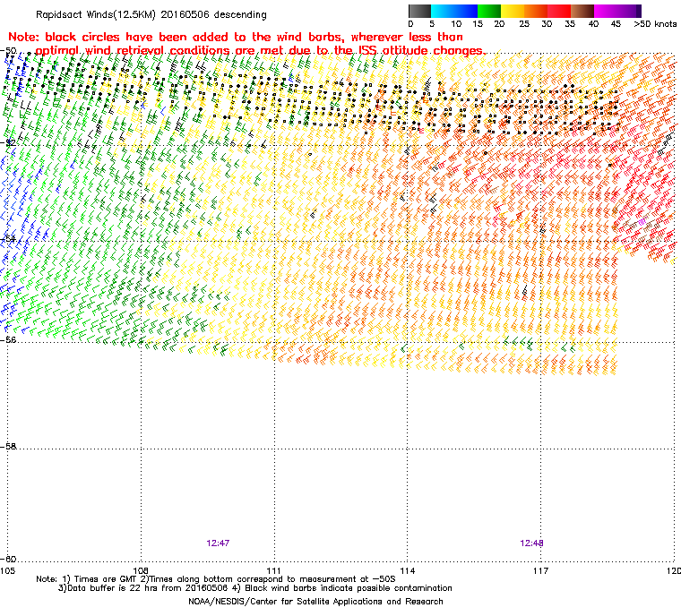Click the red line 'optimal wind retrieval conditions'
This screenshot has width=681, height=616.
(x=261, y=50)
